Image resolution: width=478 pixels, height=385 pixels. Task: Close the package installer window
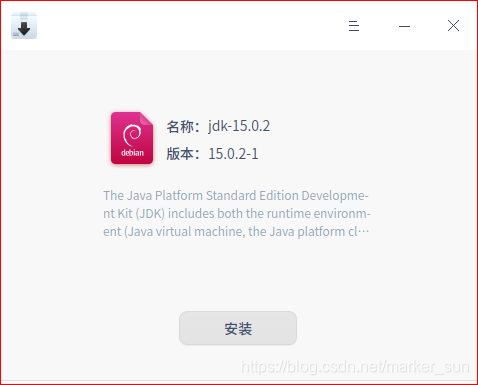tap(453, 26)
